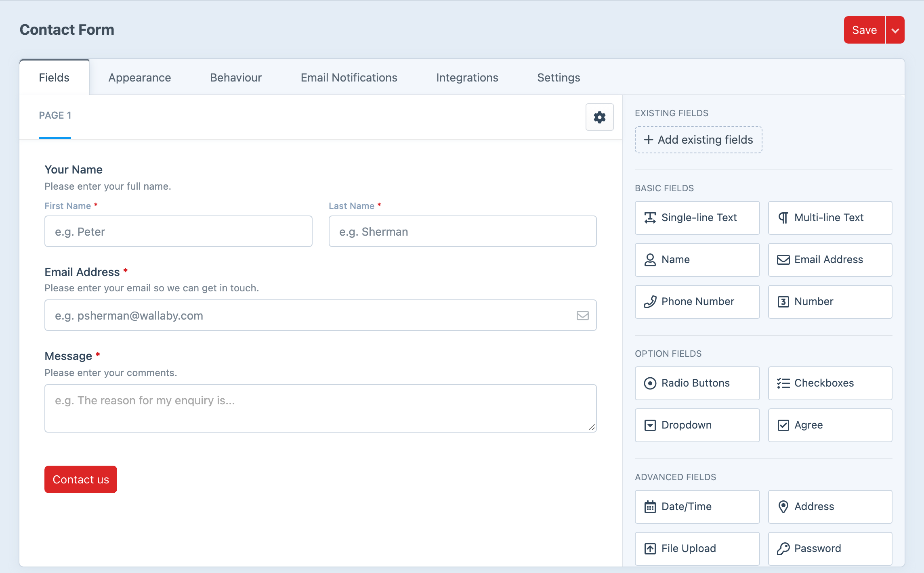Click the OPTION FIELDS heading
This screenshot has width=924, height=573.
[668, 353]
